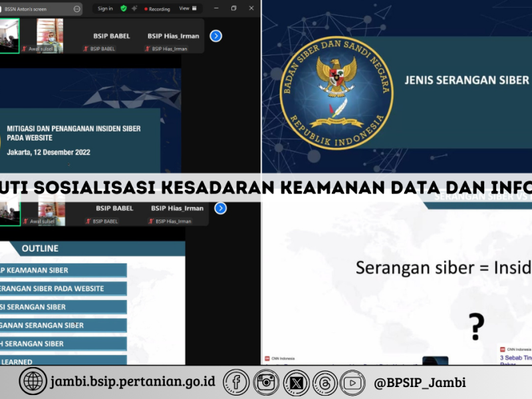Viewport: 532px width, 399px height.
Task: Open the ellipsis menu beside BSSN Anton's screen
Action: (x=77, y=9)
